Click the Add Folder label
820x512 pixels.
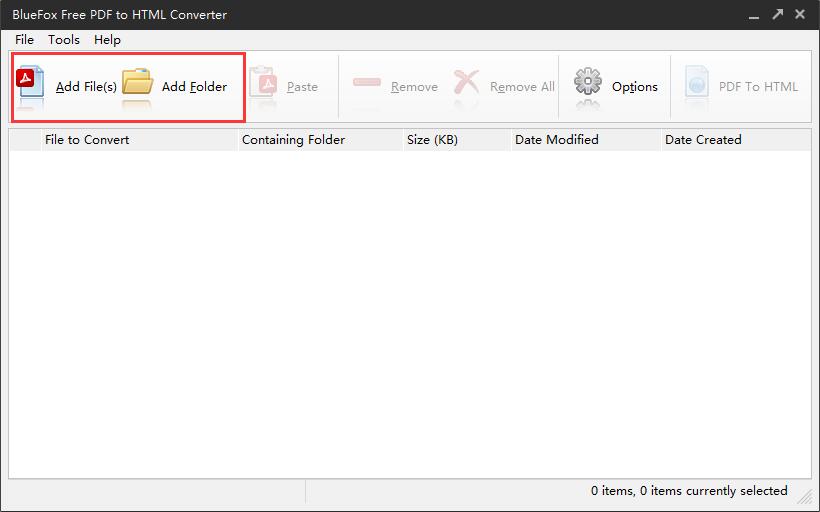point(195,87)
